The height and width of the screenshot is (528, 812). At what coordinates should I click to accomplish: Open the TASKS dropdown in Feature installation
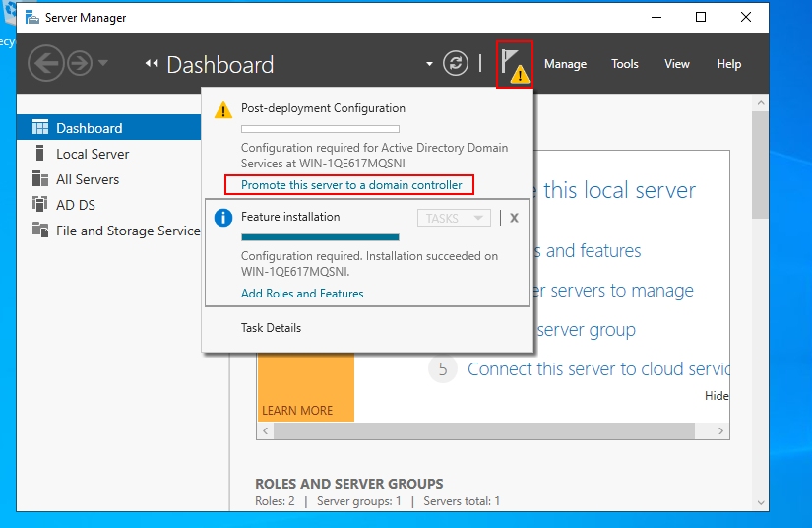[x=454, y=218]
